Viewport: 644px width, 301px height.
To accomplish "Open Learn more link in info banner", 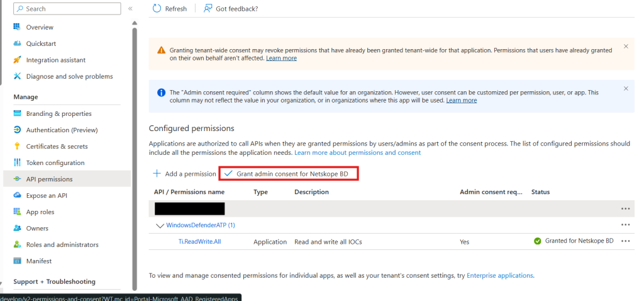I will pos(462,100).
